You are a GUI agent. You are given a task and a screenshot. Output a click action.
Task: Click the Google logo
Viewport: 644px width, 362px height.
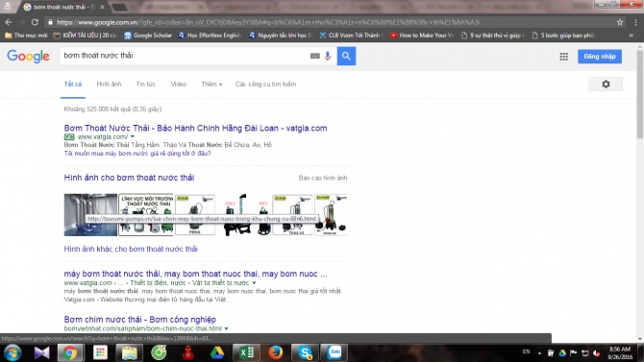[x=28, y=57]
